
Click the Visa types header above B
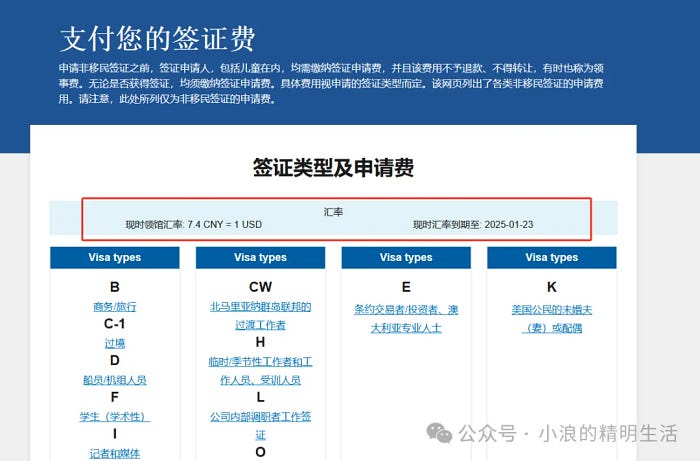click(x=115, y=257)
